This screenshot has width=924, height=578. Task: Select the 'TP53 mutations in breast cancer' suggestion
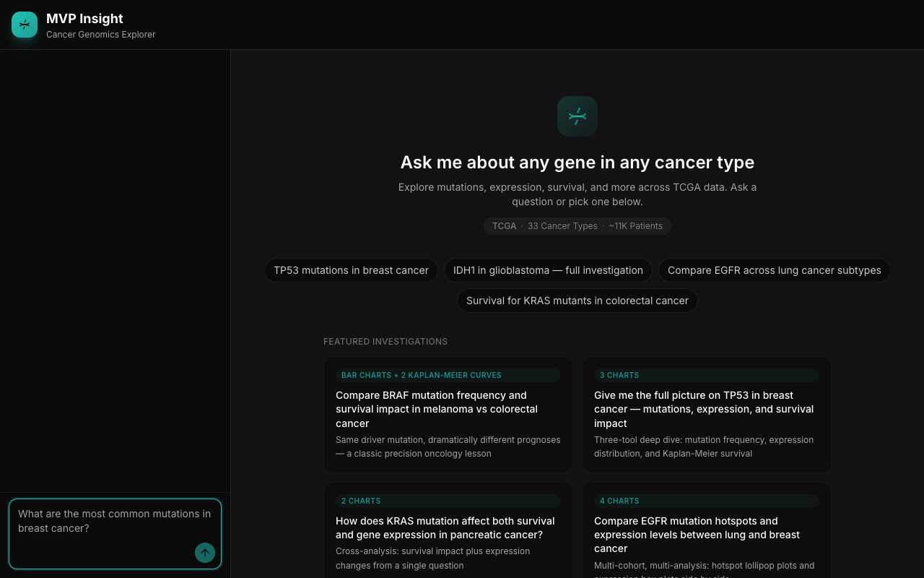pyautogui.click(x=351, y=270)
